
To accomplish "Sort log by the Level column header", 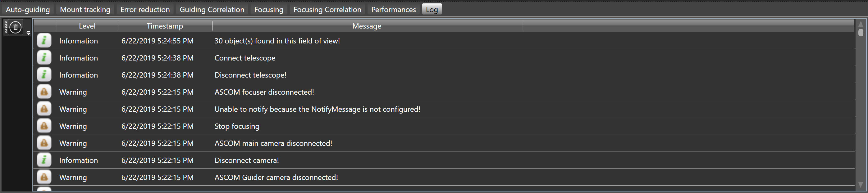I will pos(87,26).
